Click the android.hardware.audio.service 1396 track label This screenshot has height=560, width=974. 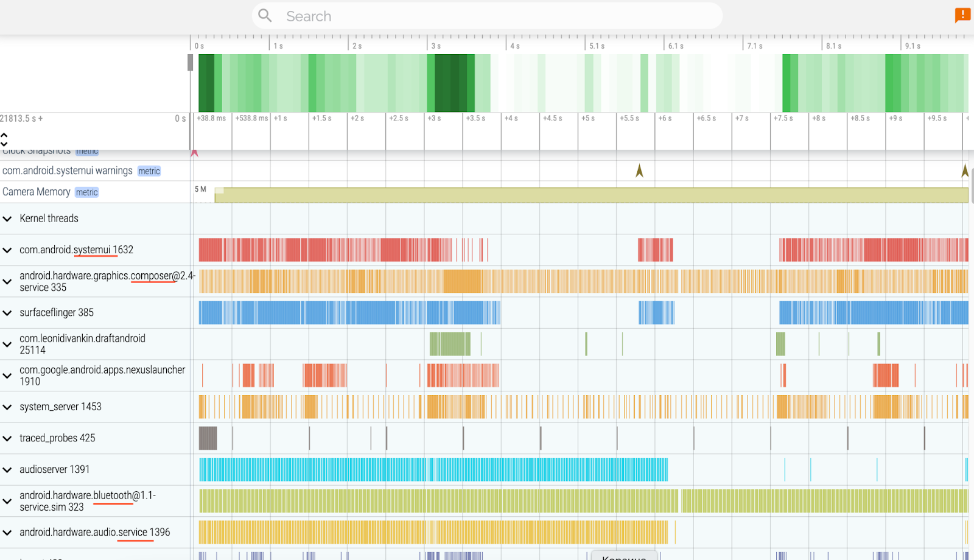pos(94,533)
